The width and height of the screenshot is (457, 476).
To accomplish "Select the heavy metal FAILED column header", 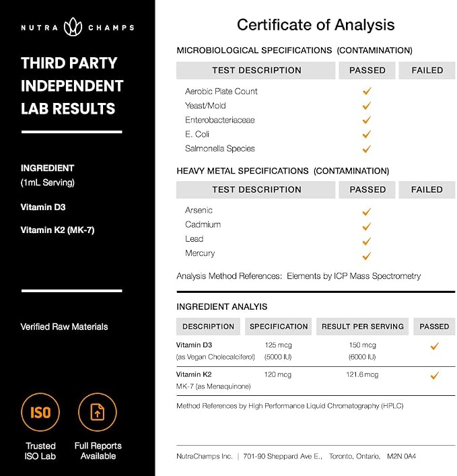I will 427,190.
